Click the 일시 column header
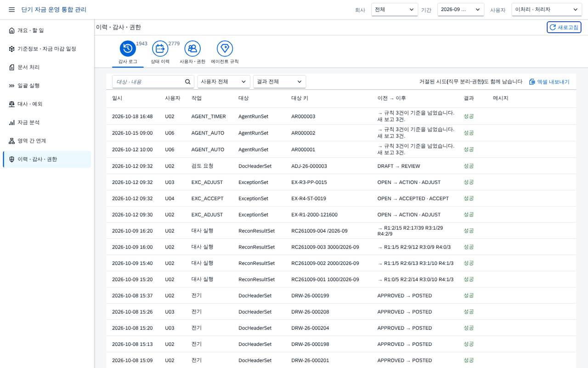This screenshot has width=588, height=368. coord(117,98)
